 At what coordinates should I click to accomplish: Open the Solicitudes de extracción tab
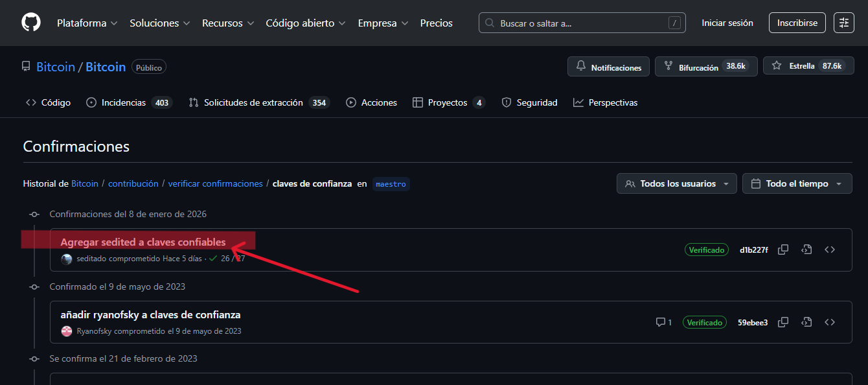click(259, 102)
